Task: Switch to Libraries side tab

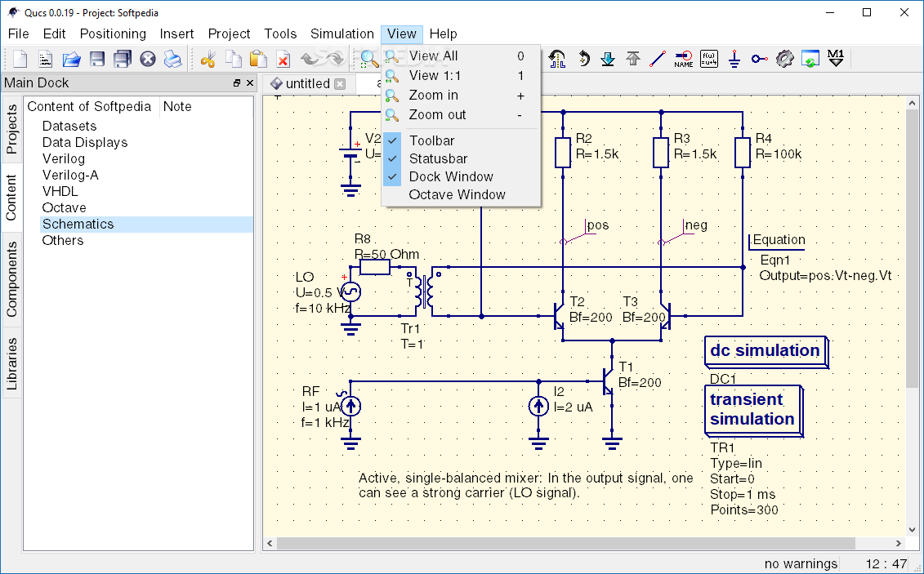Action: tap(11, 364)
